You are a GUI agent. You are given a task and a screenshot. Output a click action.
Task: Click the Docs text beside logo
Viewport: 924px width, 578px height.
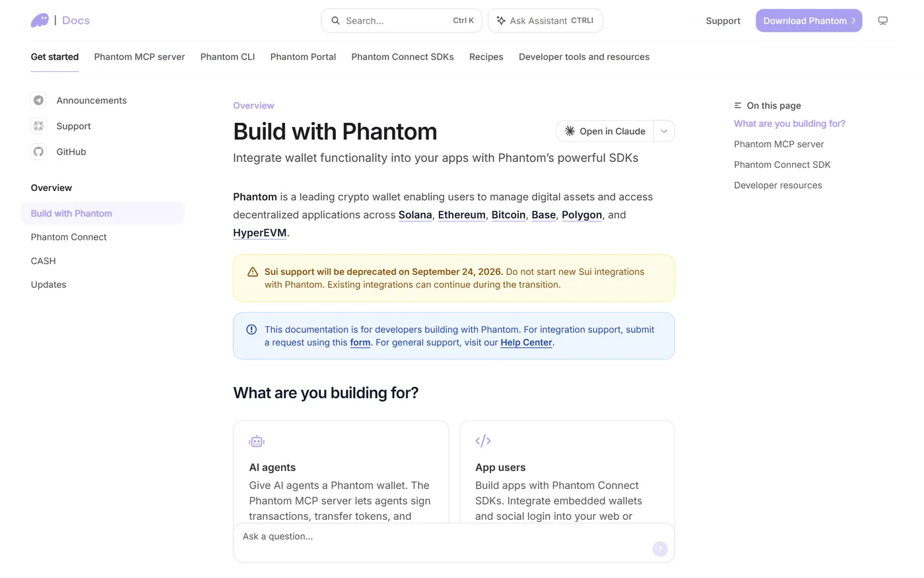point(76,20)
